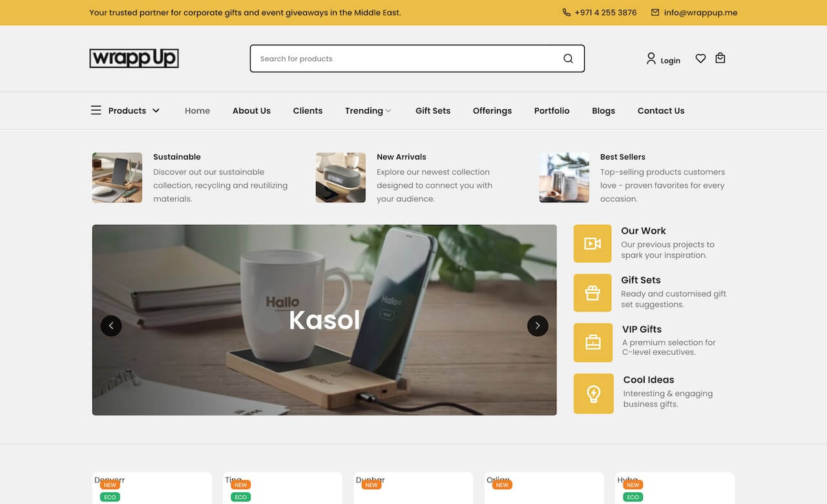This screenshot has height=504, width=827.
Task: Open the hamburger Products menu icon
Action: [x=96, y=110]
